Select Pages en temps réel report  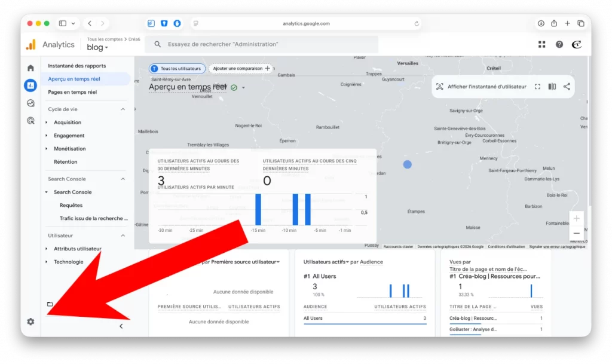coord(72,92)
